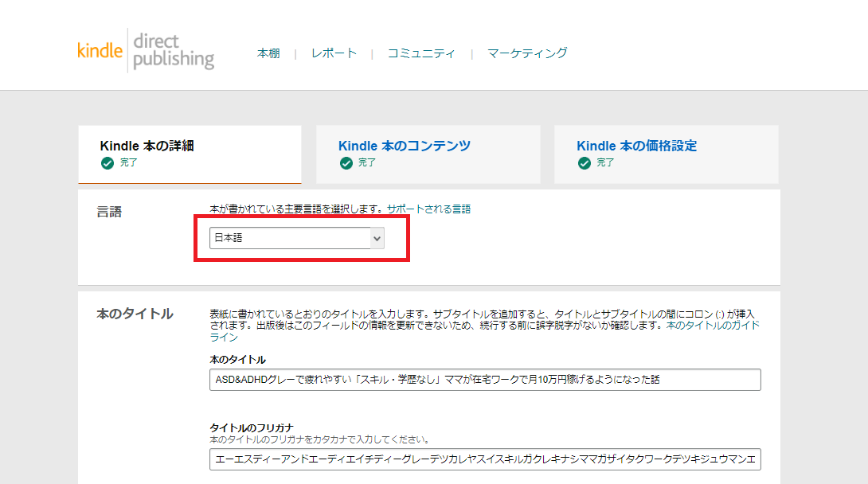Switch to Kindle 本の価格設定 tab

point(666,154)
